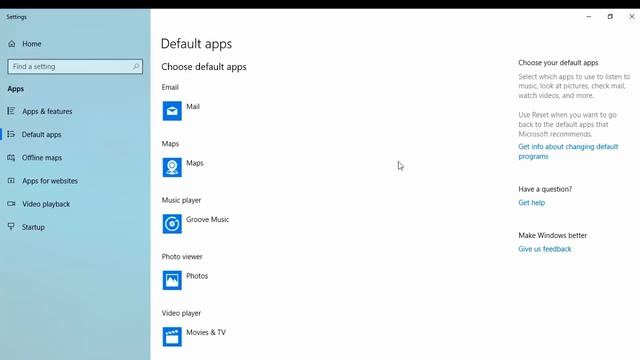
Task: Change default video player Movies & TV
Action: [x=206, y=332]
